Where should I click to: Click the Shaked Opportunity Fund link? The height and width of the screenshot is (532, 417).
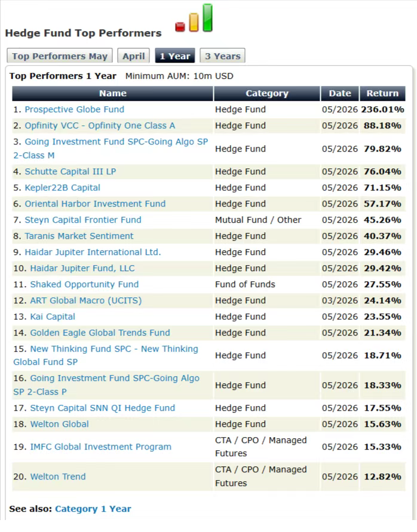[x=84, y=285]
